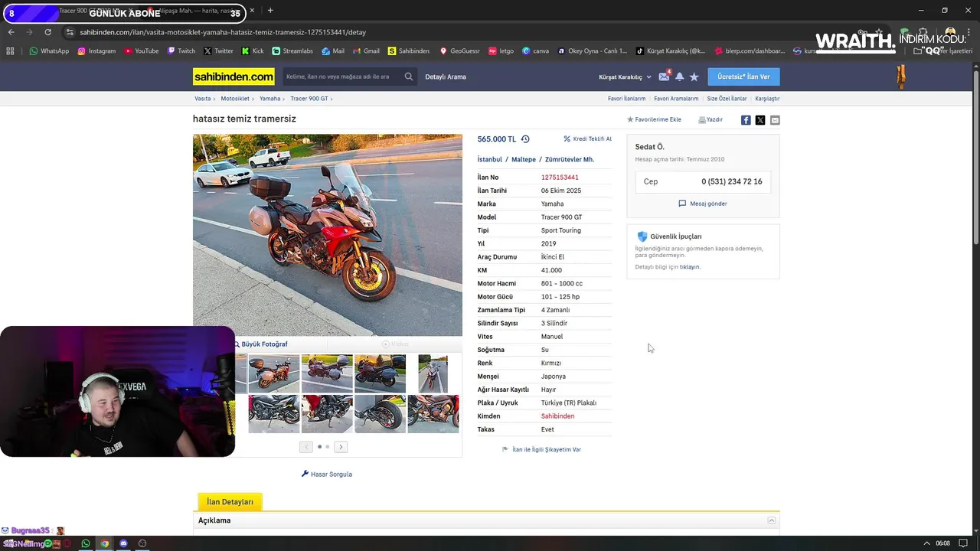This screenshot has width=980, height=551.
Task: Click Maltepe location link
Action: tap(524, 160)
